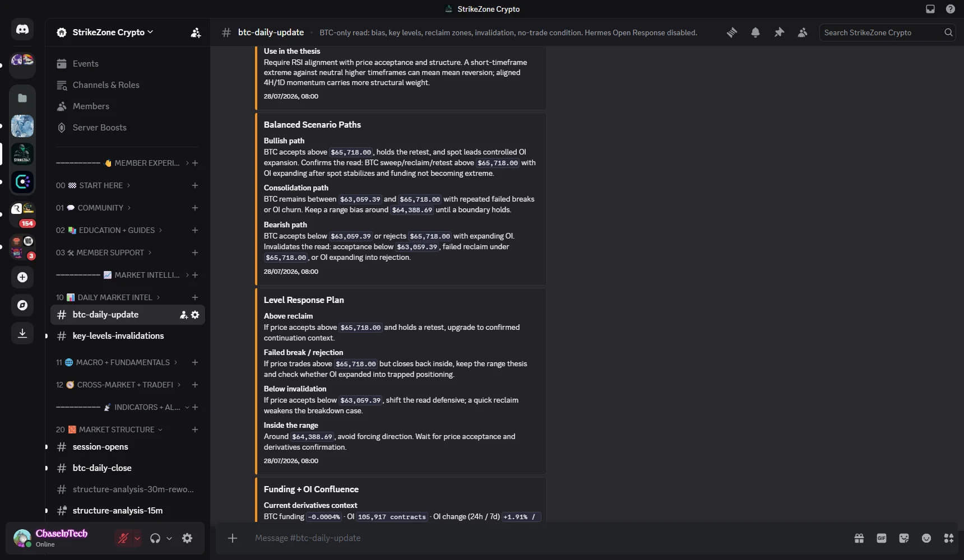
Task: Open the sticker picker
Action: click(x=904, y=538)
